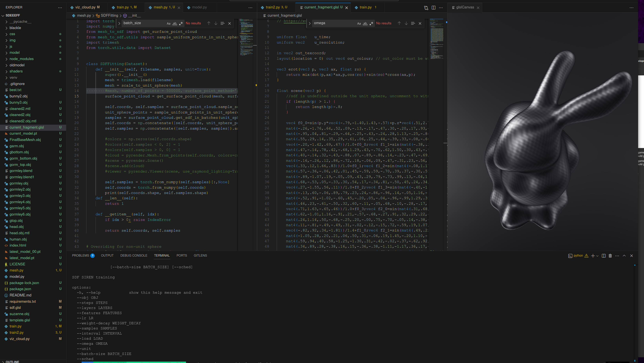Expand the OUTLINE section

click(x=33, y=361)
